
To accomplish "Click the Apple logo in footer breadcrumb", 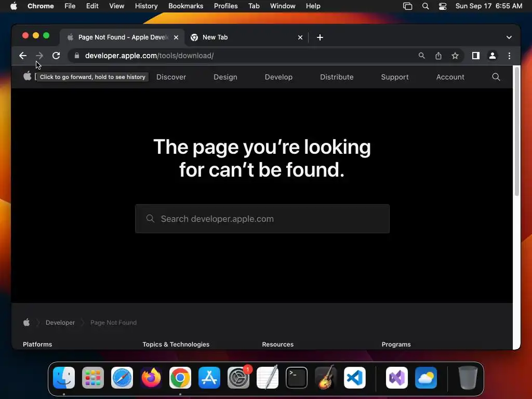I will [26, 322].
